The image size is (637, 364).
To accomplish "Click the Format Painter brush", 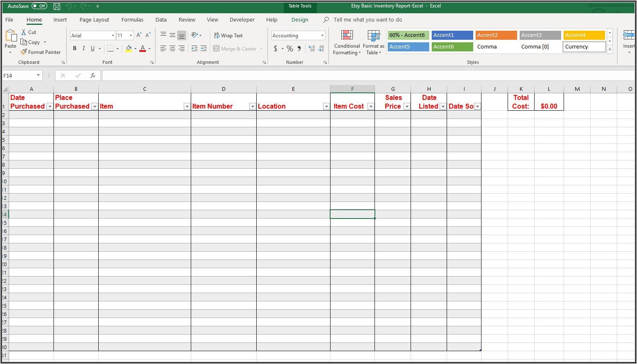I will [x=24, y=52].
